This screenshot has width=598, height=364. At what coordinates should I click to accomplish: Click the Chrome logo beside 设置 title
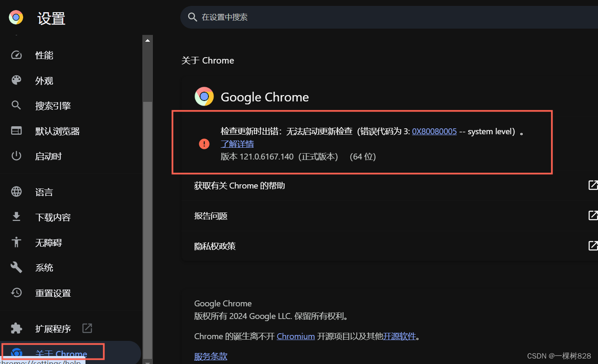[x=16, y=18]
